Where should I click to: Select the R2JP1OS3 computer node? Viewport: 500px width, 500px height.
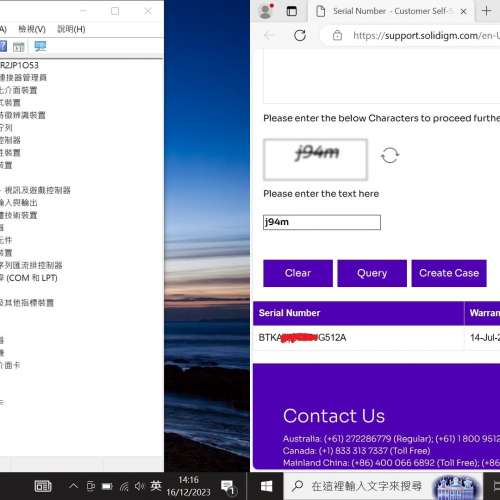(19, 65)
